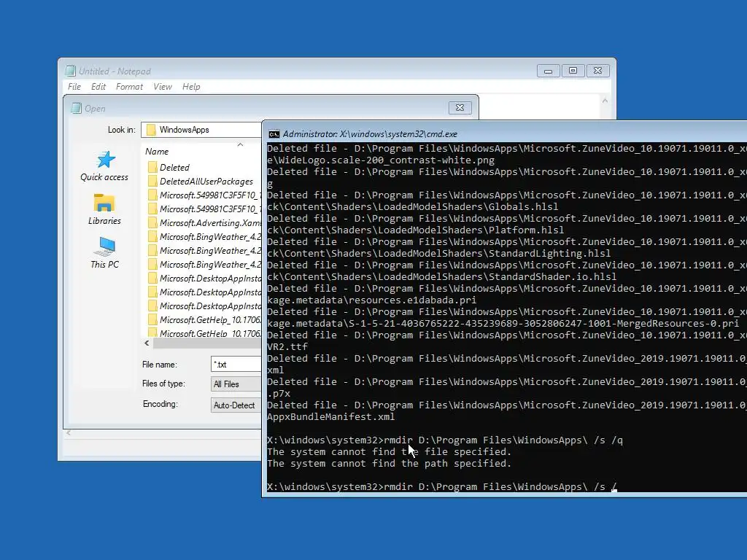Image resolution: width=747 pixels, height=560 pixels.
Task: Close the Open dialog
Action: (x=460, y=108)
